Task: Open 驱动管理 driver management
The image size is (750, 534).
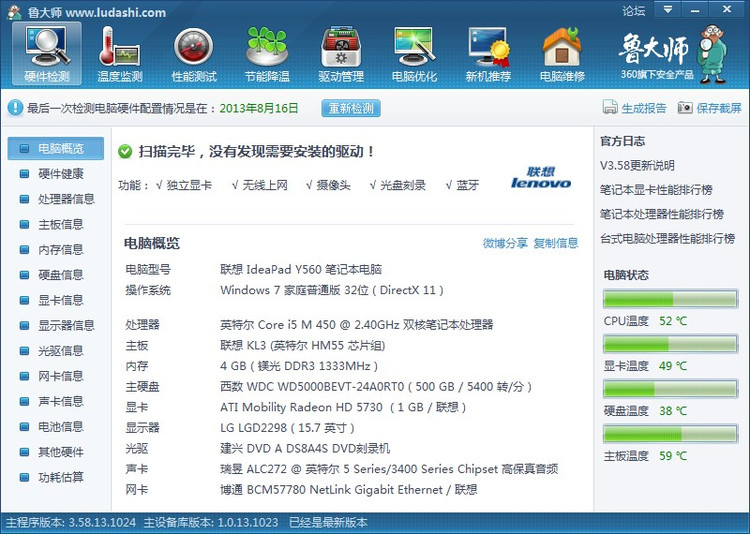Action: (x=341, y=54)
